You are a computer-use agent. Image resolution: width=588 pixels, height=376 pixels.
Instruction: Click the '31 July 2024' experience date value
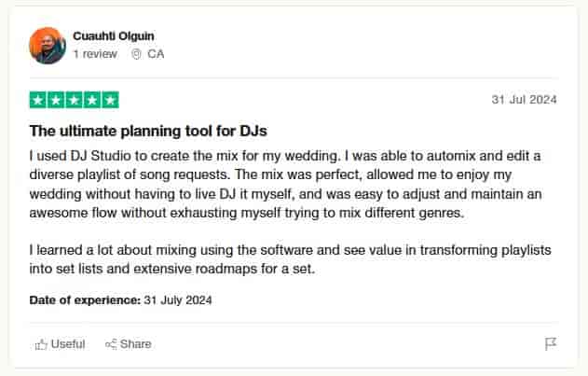coord(178,300)
